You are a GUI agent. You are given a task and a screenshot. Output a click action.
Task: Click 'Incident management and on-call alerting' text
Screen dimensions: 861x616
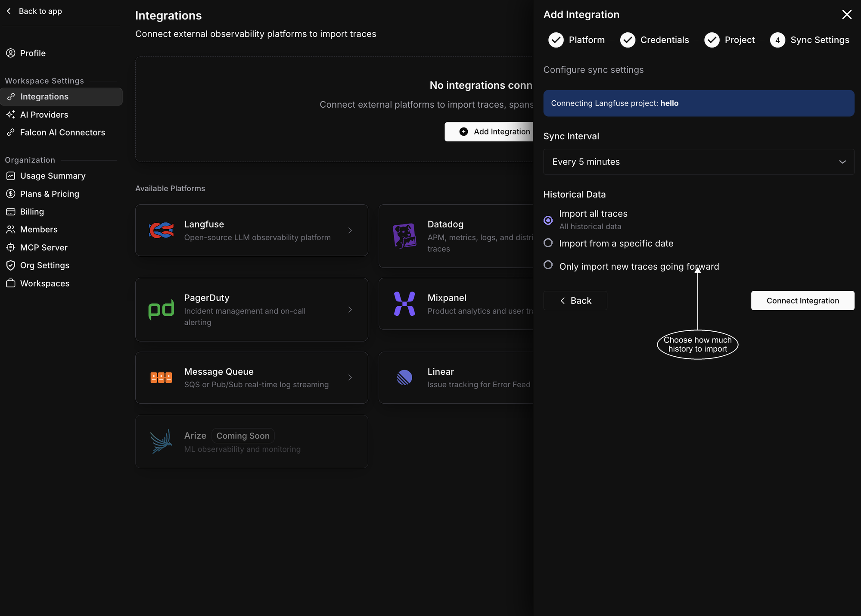point(245,317)
